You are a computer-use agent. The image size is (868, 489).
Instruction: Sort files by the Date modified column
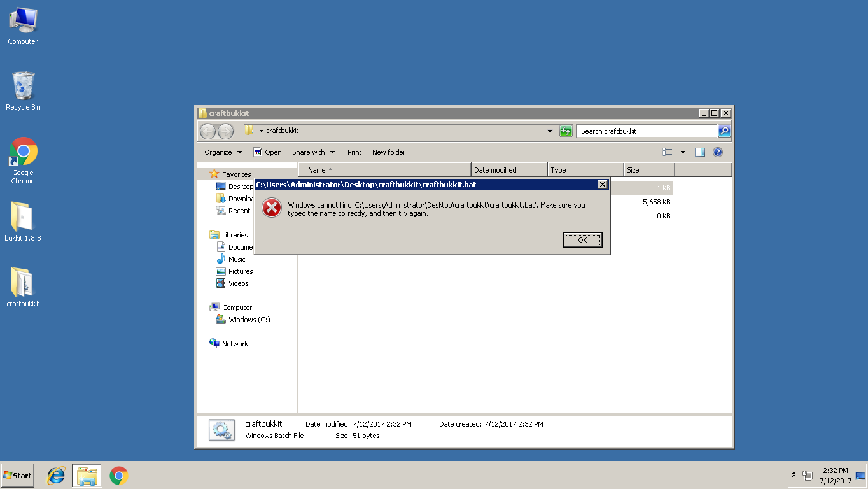(x=509, y=170)
